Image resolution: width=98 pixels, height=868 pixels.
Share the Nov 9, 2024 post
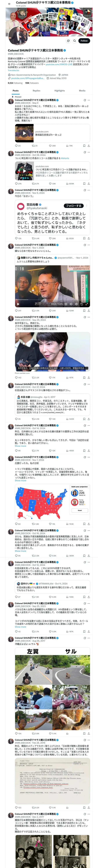point(89,238)
